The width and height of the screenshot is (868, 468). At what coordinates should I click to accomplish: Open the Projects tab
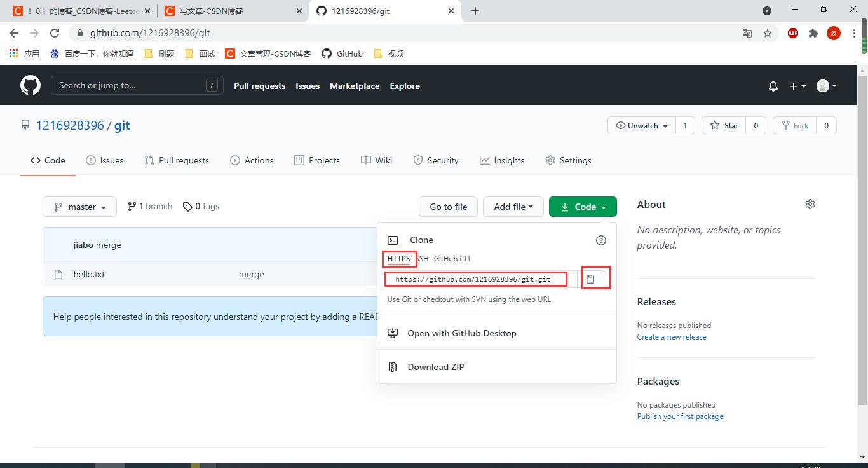(x=317, y=160)
